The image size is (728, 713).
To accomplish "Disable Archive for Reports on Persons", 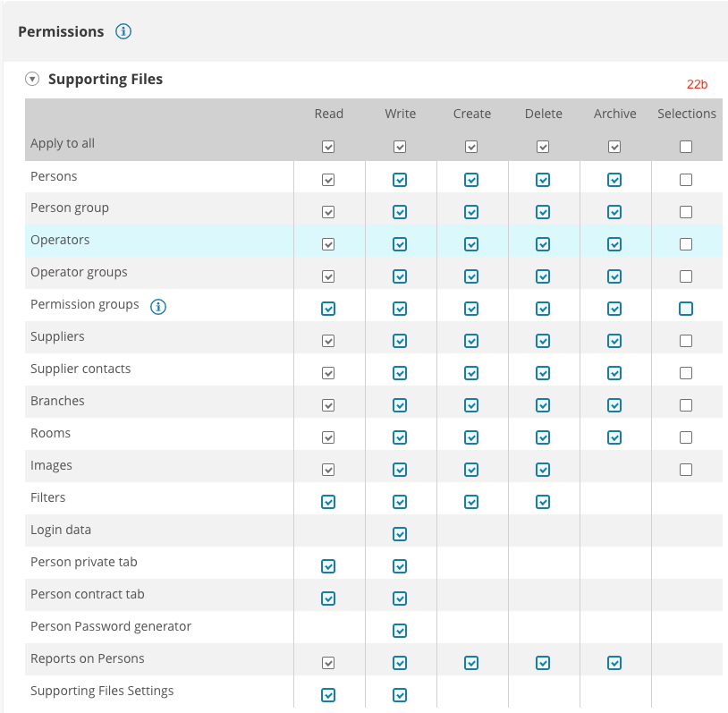I will 614,663.
